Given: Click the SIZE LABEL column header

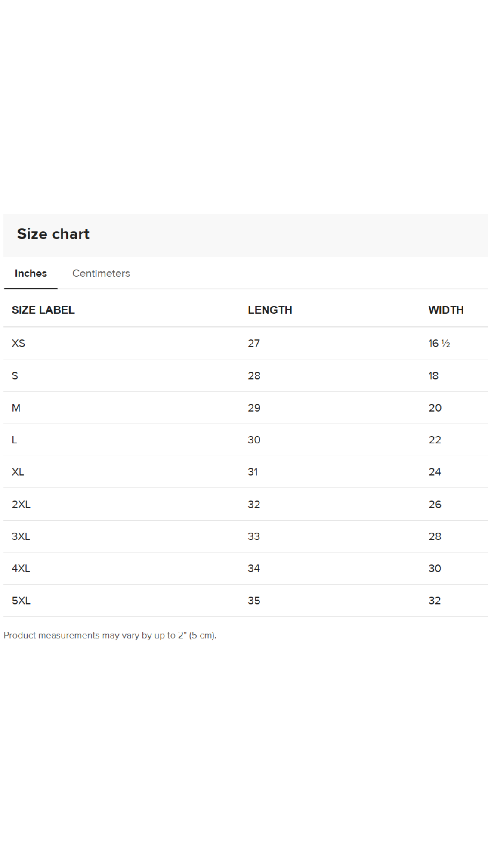Looking at the screenshot, I should 43,310.
